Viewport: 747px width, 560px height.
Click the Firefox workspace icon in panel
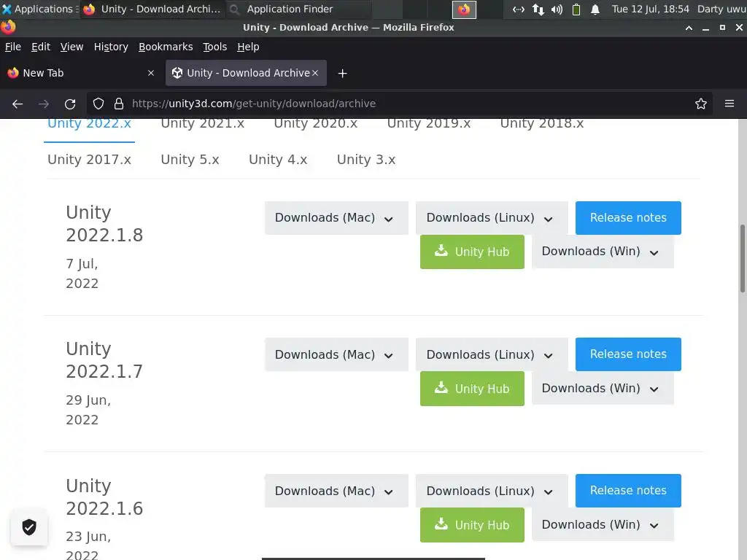tap(464, 9)
